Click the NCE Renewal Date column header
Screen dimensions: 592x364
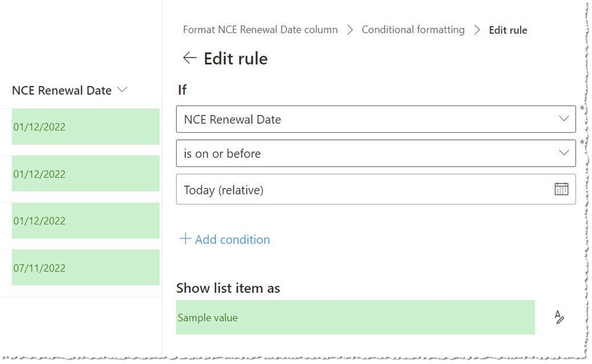pyautogui.click(x=62, y=90)
